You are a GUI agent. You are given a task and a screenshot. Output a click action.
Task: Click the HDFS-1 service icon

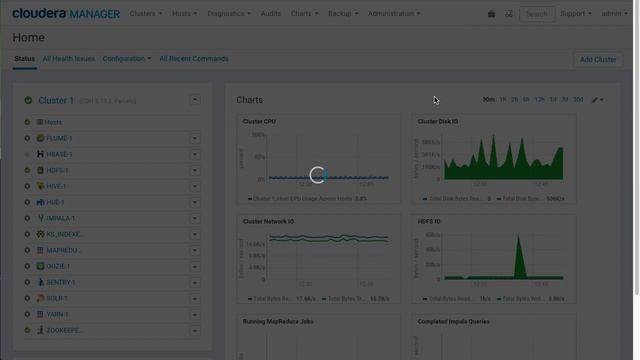40,170
